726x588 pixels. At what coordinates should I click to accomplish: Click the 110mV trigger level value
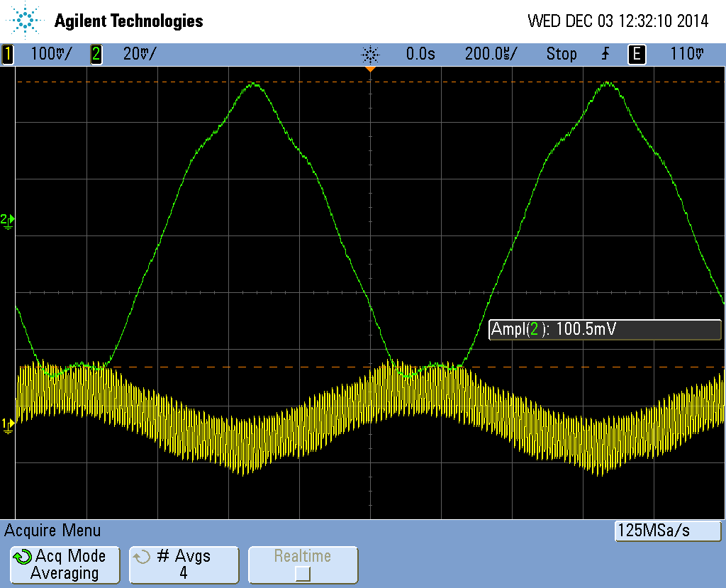coord(687,54)
